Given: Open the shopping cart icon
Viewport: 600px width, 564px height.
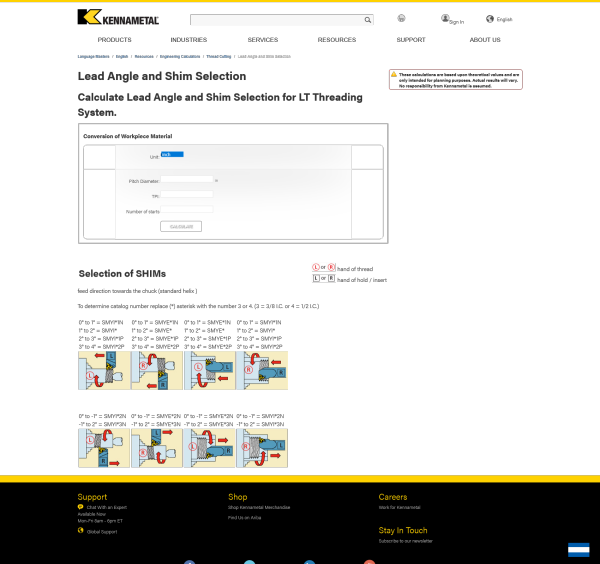Looking at the screenshot, I should point(401,18).
